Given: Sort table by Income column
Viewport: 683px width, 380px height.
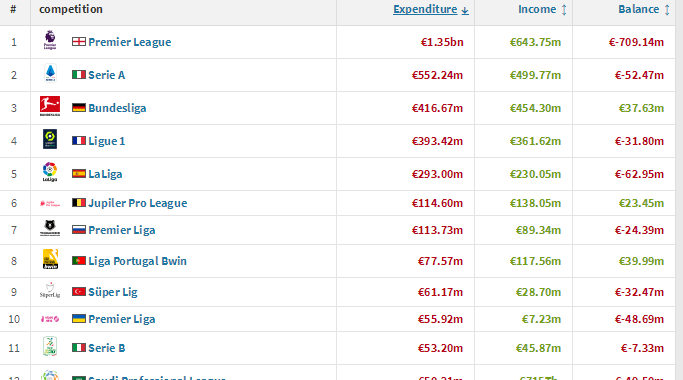Looking at the screenshot, I should (x=542, y=9).
